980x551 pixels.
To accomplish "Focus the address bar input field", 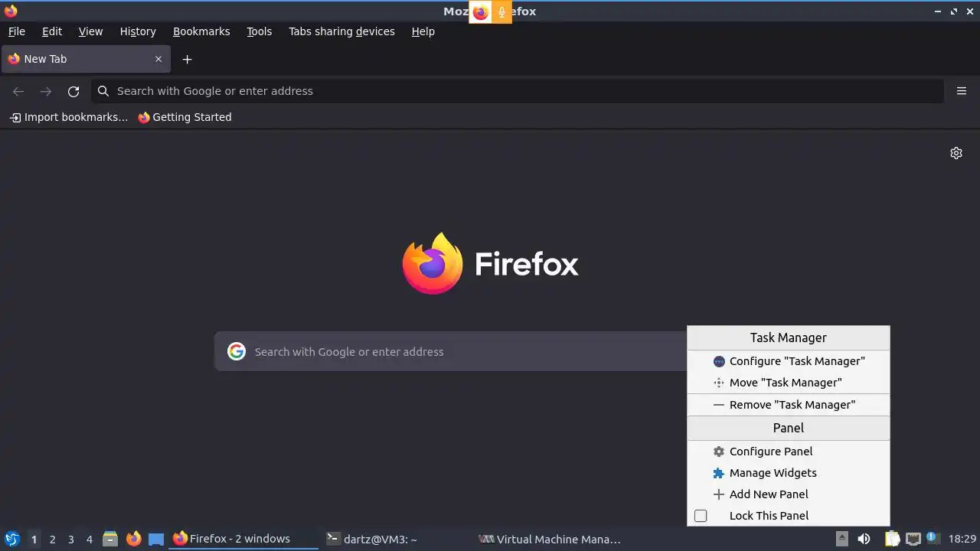I will [x=518, y=91].
